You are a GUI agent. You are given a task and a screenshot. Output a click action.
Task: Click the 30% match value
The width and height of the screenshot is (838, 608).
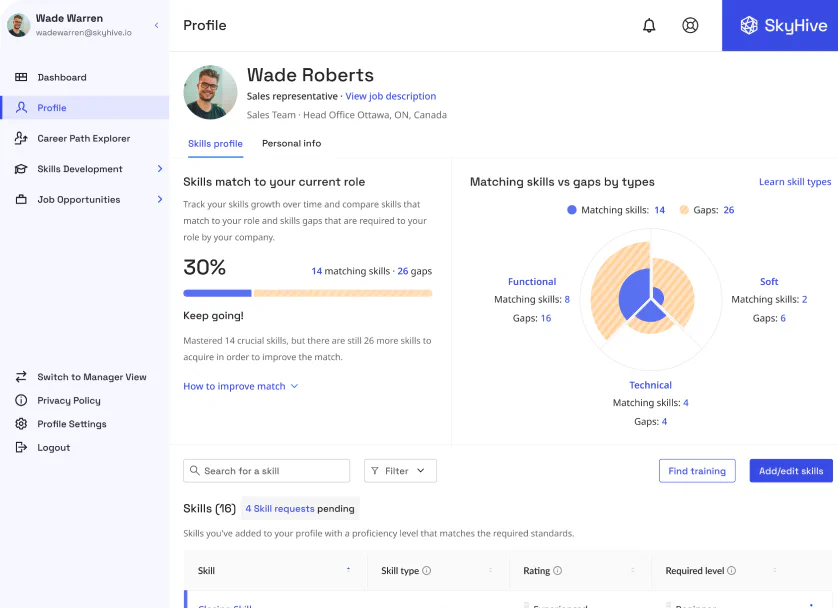pyautogui.click(x=205, y=267)
